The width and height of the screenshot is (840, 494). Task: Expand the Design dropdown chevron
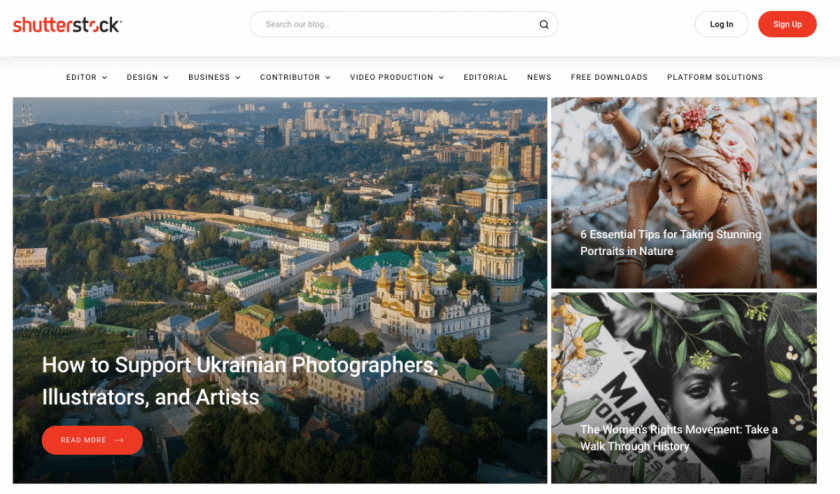(166, 78)
